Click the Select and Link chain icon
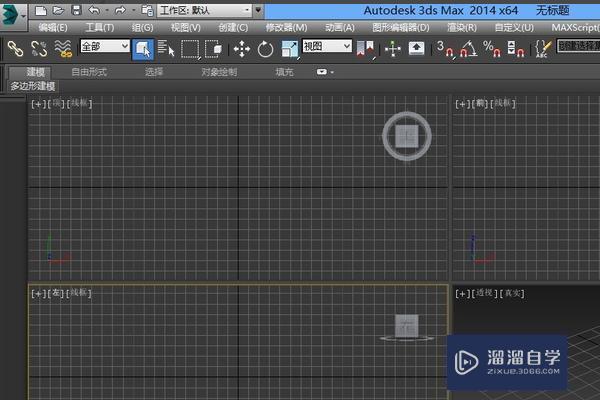Viewport: 600px width, 400px height. 15,47
